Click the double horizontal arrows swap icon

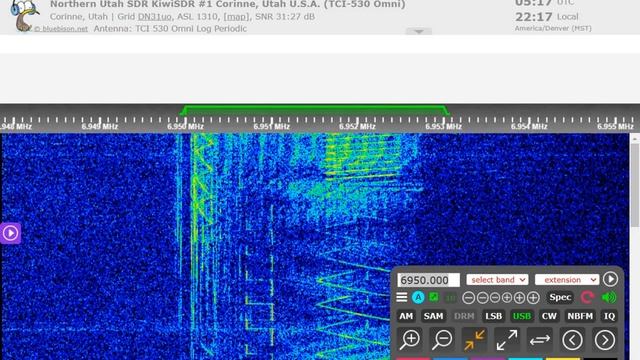point(540,340)
